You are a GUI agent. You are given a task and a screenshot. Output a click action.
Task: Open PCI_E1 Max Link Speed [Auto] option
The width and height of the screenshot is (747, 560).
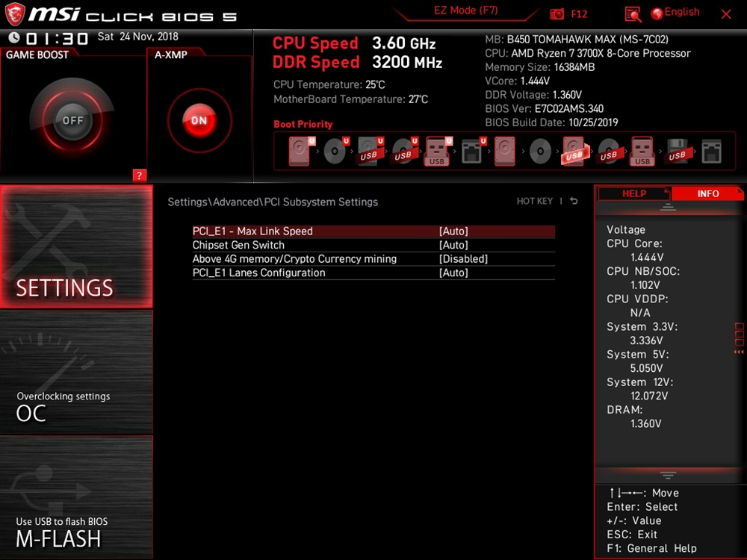[x=453, y=231]
